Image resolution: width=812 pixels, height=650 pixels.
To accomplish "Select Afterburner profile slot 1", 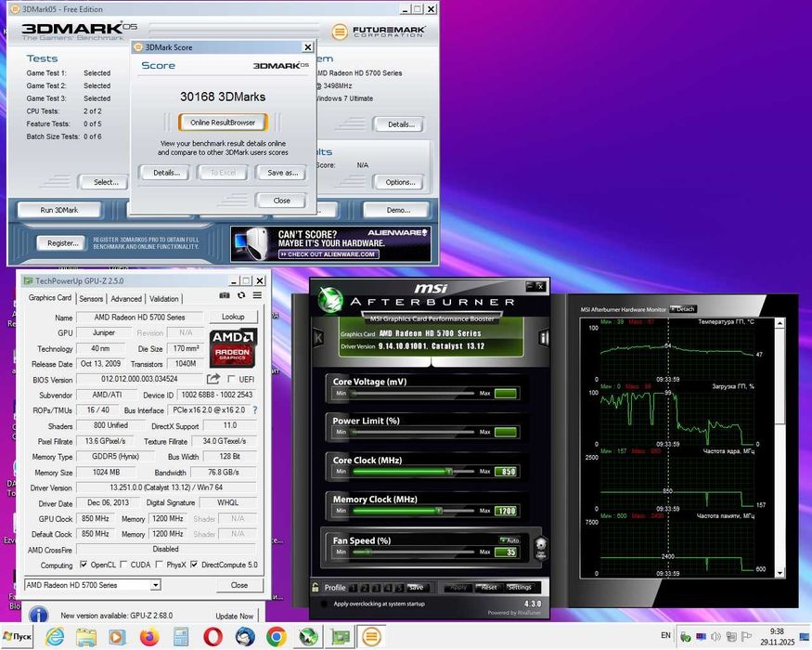I will click(x=354, y=588).
